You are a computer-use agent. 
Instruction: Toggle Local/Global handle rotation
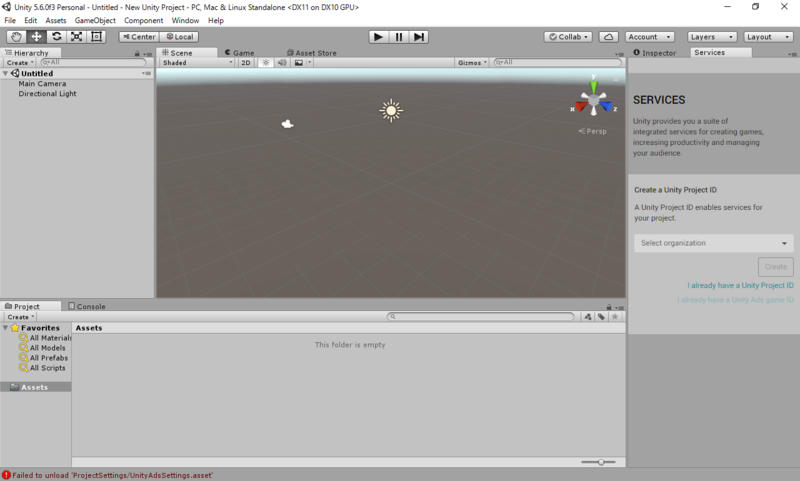179,37
